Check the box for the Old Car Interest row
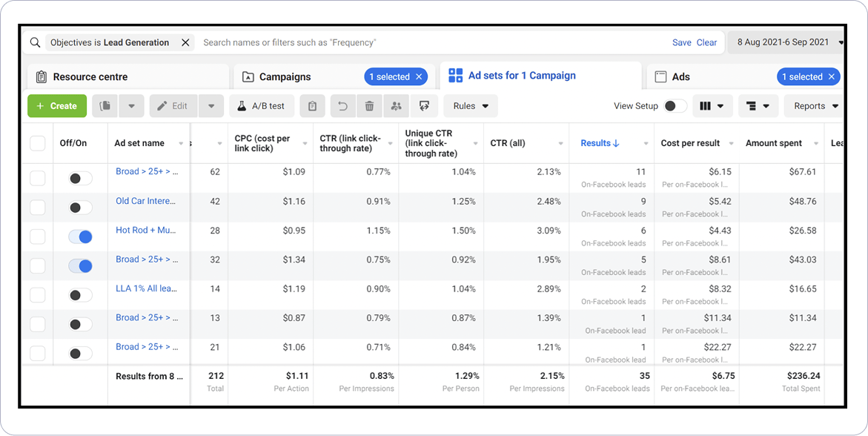This screenshot has width=868, height=436. coord(38,208)
